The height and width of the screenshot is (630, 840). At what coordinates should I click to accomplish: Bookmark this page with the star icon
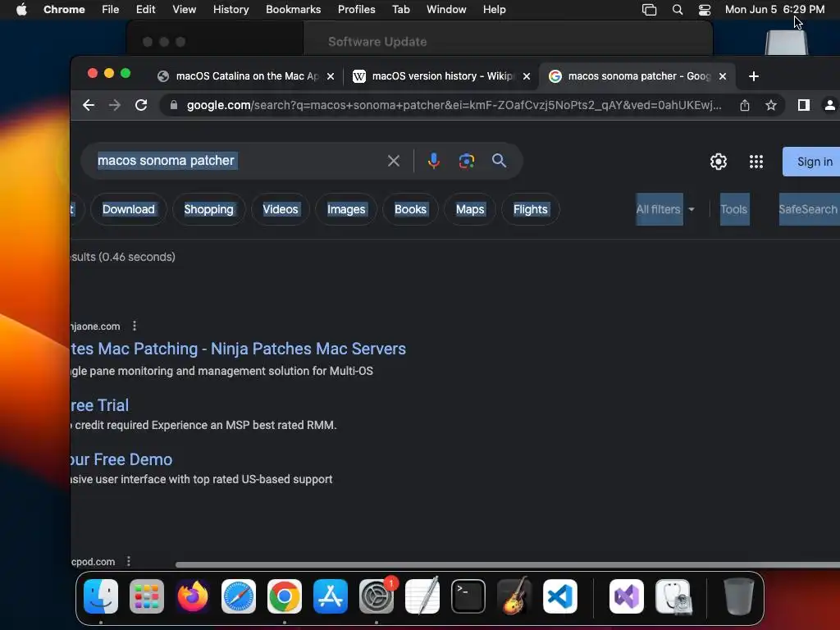click(x=771, y=105)
